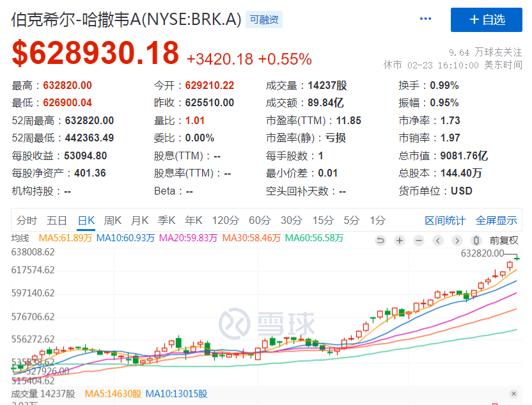The width and height of the screenshot is (532, 405).
Task: Switch to 30分 chart tab
Action: pyautogui.click(x=292, y=220)
